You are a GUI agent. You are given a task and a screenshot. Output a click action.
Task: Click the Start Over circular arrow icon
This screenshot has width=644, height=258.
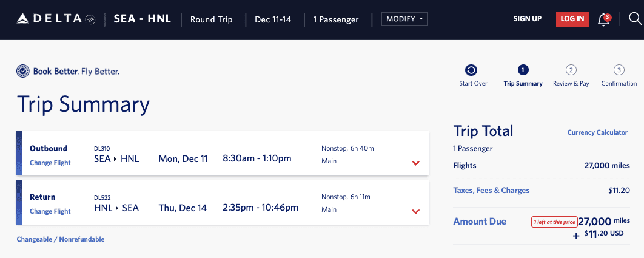[x=471, y=70]
